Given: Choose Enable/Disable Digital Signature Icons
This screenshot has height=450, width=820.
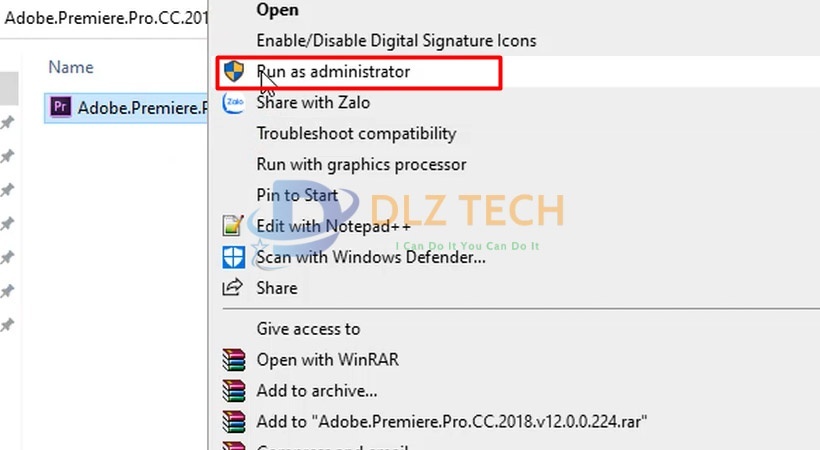Looking at the screenshot, I should (x=396, y=41).
